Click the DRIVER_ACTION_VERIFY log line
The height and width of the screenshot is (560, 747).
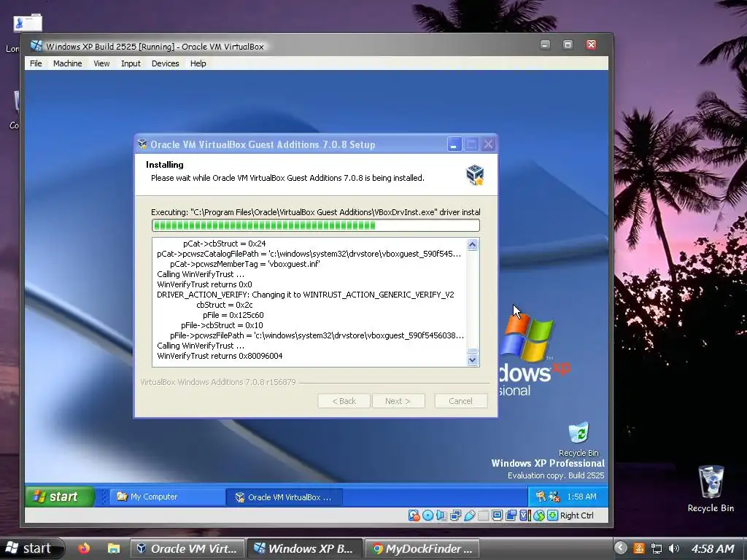click(x=306, y=295)
